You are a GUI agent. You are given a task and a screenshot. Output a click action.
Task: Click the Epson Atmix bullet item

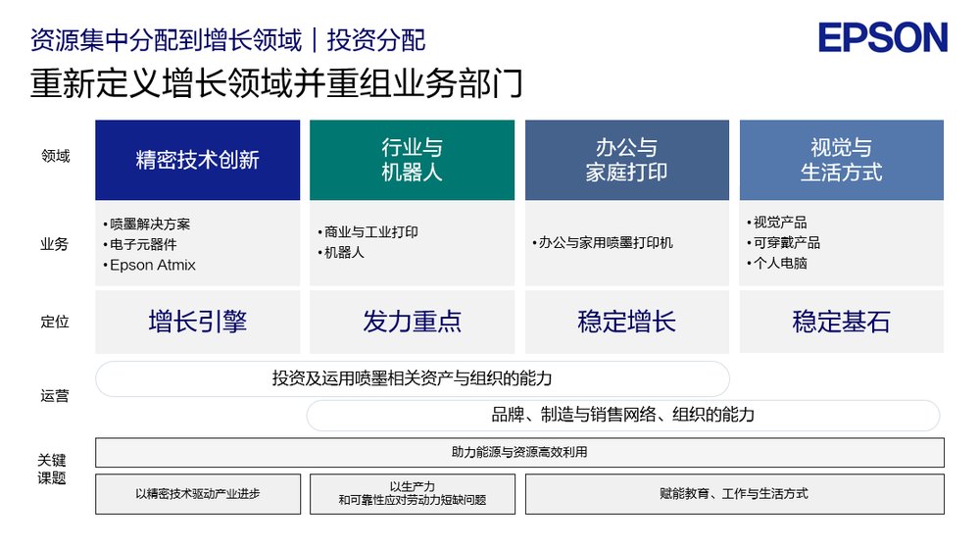tap(152, 265)
